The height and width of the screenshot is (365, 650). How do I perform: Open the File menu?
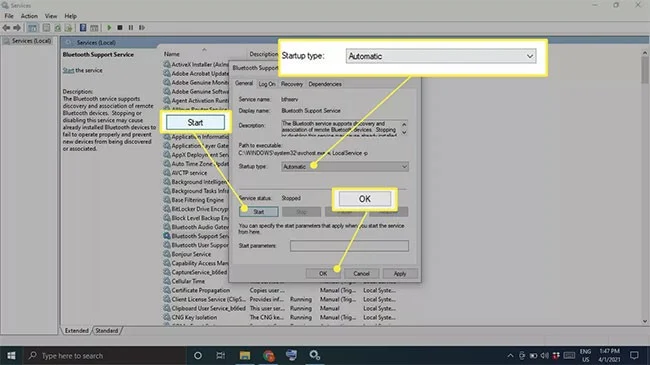coord(9,16)
